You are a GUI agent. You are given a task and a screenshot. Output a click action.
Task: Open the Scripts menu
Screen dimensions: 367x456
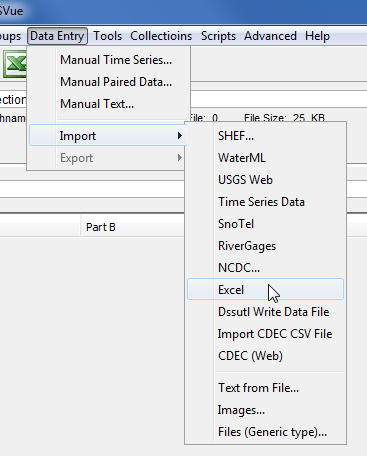[x=218, y=36]
